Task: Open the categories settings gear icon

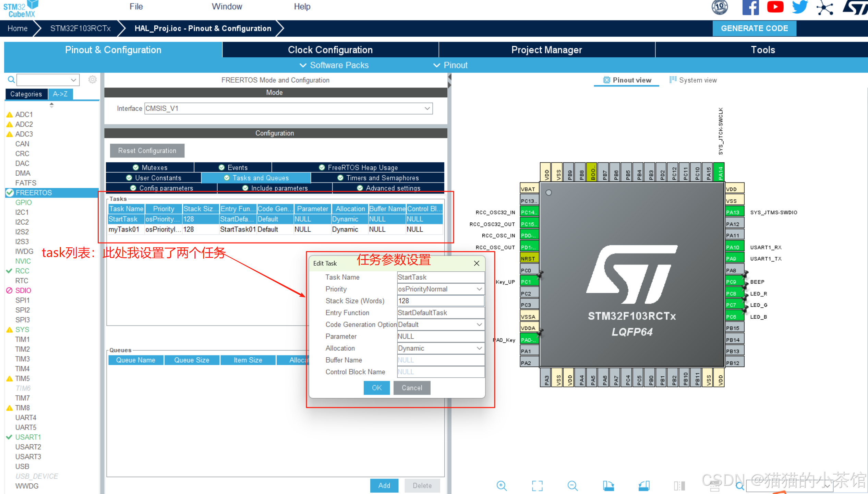Action: [92, 80]
